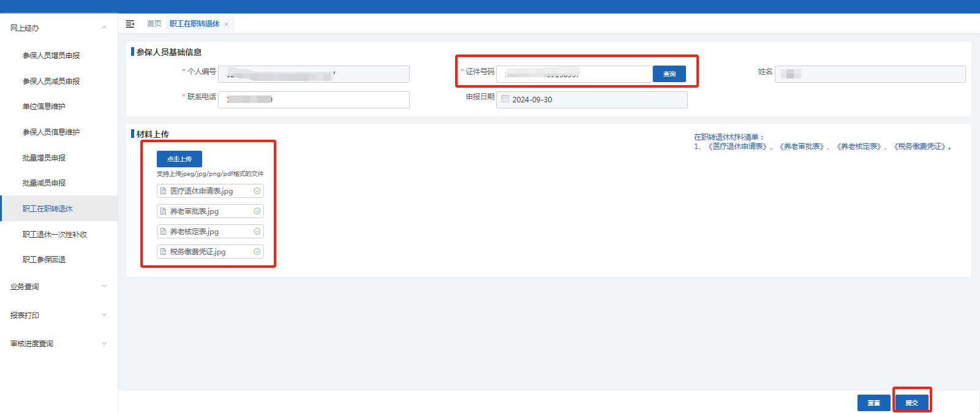Screen dimensions: 980x413
Task: Select the uploaded file 税务缴费凭证.jpg
Action: coord(210,252)
